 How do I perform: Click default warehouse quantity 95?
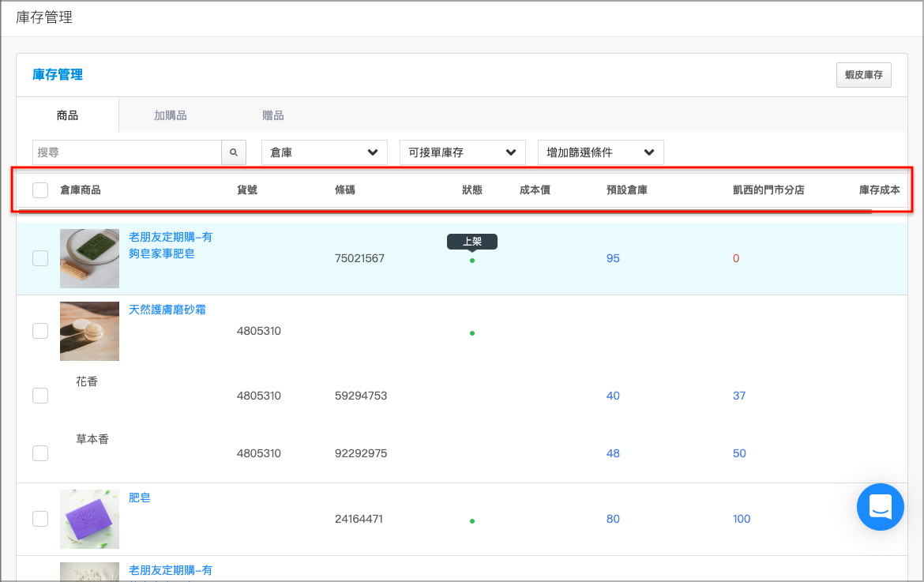coord(613,258)
